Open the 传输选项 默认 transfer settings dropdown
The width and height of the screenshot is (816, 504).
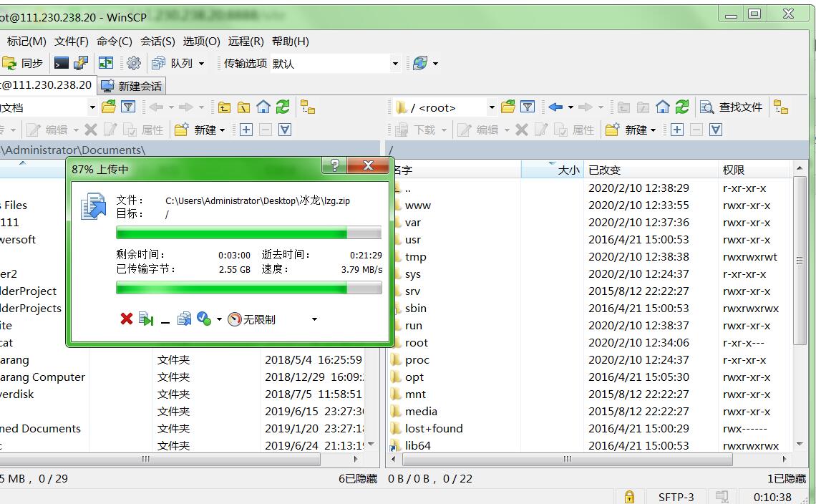tap(394, 64)
